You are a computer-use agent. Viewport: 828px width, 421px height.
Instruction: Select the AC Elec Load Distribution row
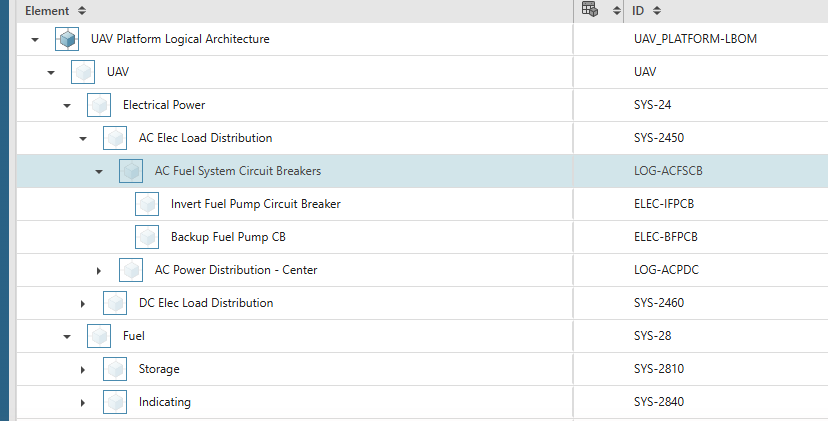(295, 138)
